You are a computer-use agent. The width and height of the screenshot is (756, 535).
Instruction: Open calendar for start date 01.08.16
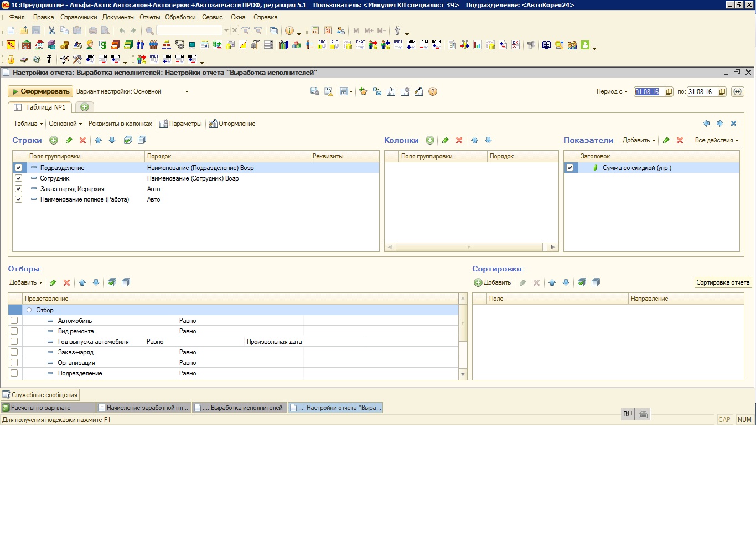pos(669,92)
